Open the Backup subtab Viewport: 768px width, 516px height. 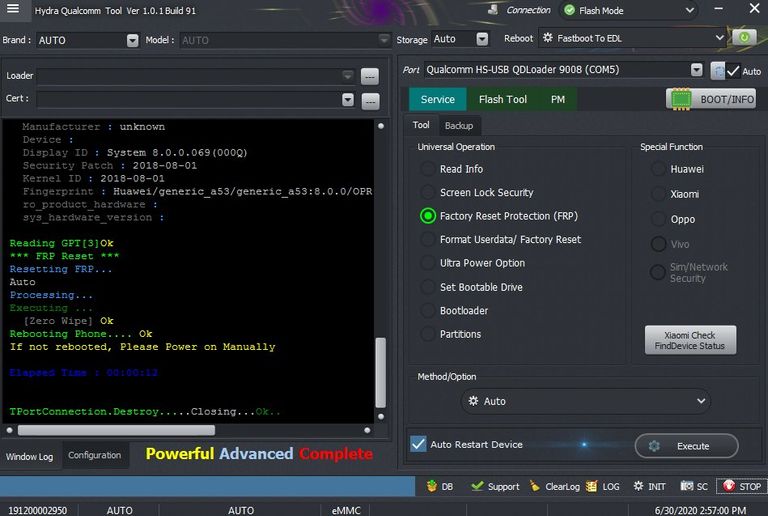[x=459, y=126]
